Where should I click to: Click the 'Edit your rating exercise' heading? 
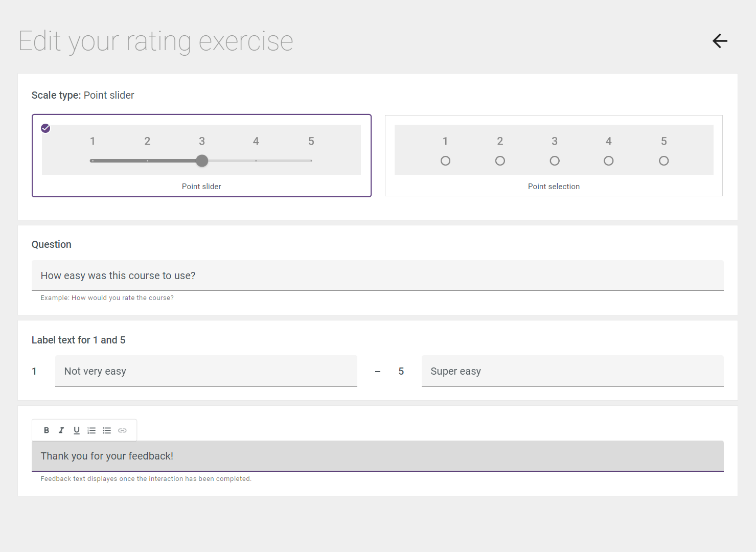[x=156, y=41]
